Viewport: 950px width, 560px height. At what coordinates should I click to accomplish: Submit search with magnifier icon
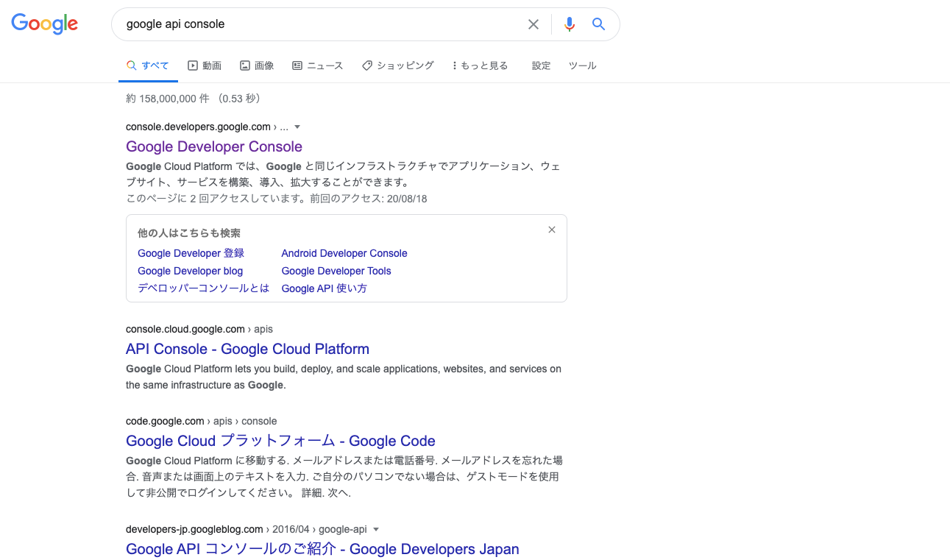pyautogui.click(x=598, y=24)
